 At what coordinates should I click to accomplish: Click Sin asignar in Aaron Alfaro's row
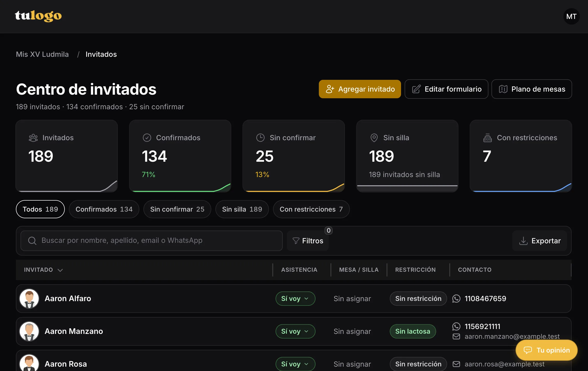[352, 299]
